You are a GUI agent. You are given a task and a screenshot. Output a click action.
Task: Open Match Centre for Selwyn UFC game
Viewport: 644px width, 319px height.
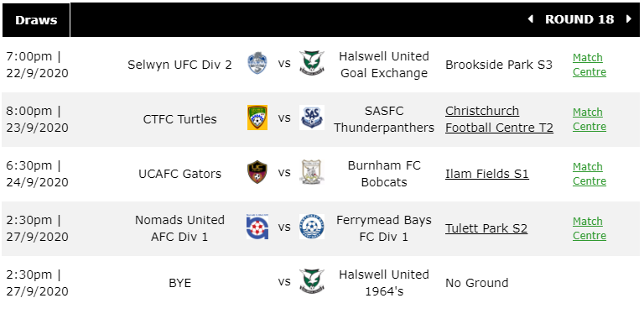(x=589, y=65)
